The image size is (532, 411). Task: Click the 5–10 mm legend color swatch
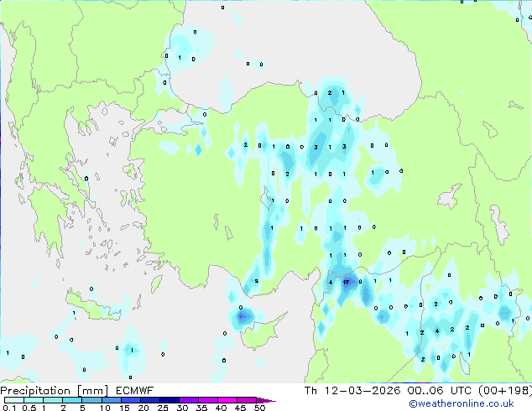(91, 400)
